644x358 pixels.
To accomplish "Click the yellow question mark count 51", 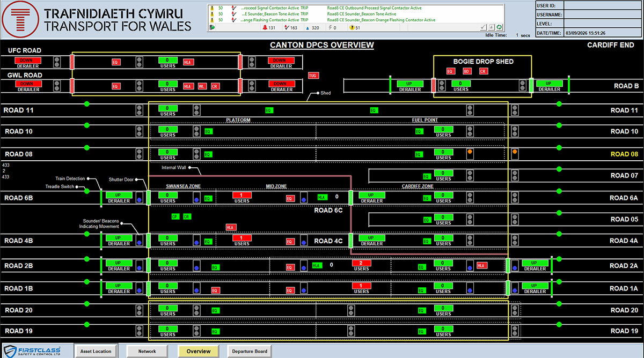I will (355, 27).
